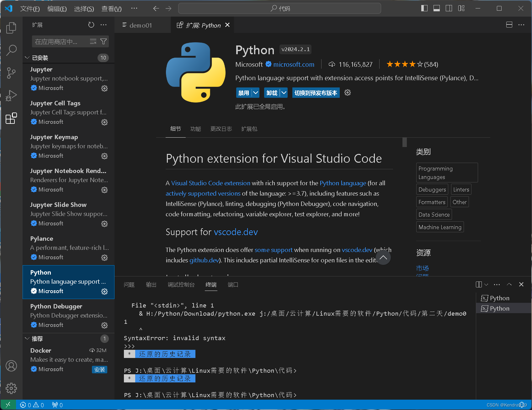Screen dimensions: 532x410
Task: Open the 选择(S) menu
Action: click(84, 9)
